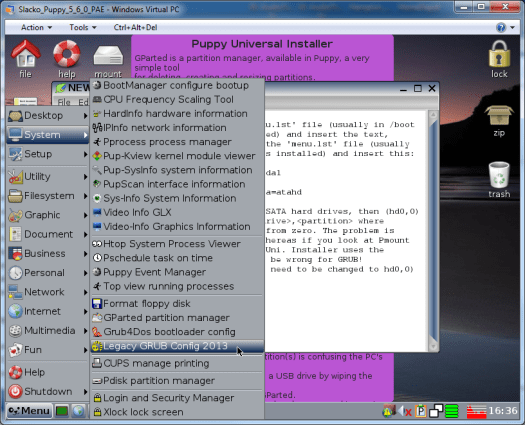Launch HardInfo hardware information
525x425 pixels.
(x=177, y=114)
